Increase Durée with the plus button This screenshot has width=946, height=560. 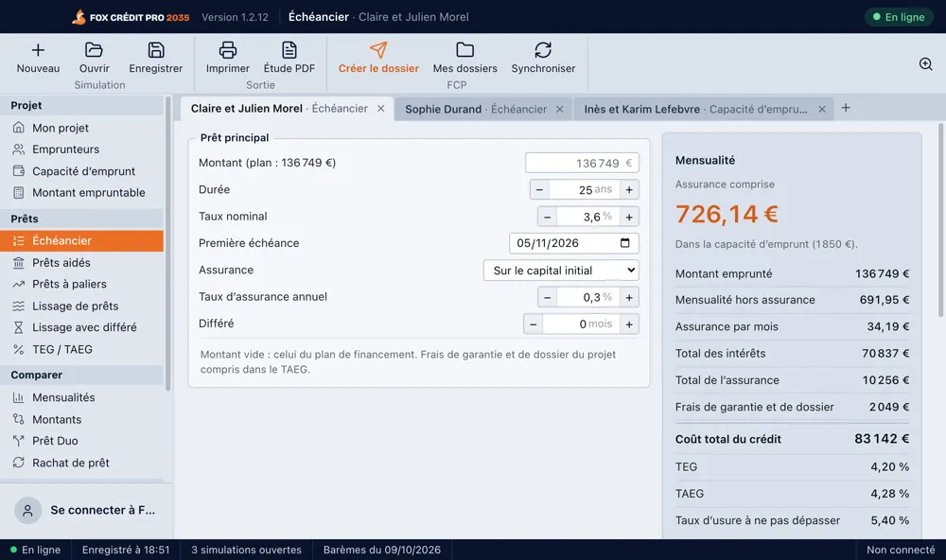[629, 189]
